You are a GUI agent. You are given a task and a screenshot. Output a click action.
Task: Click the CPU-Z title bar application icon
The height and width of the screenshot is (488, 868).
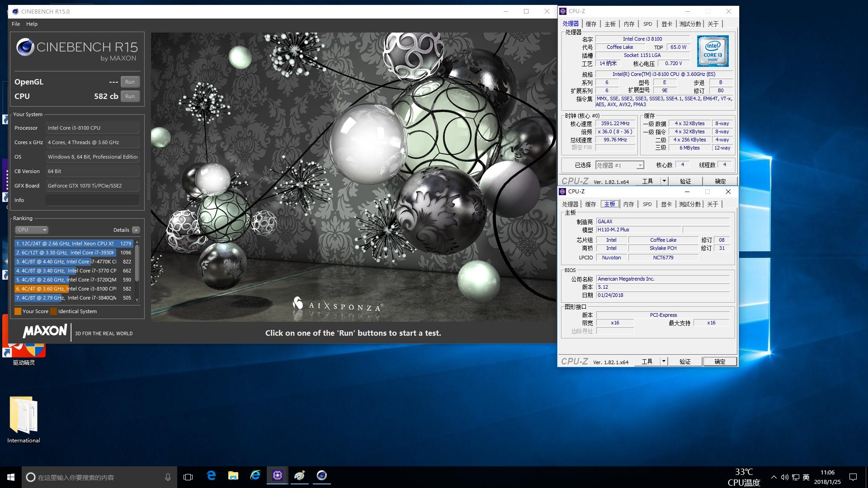click(562, 192)
